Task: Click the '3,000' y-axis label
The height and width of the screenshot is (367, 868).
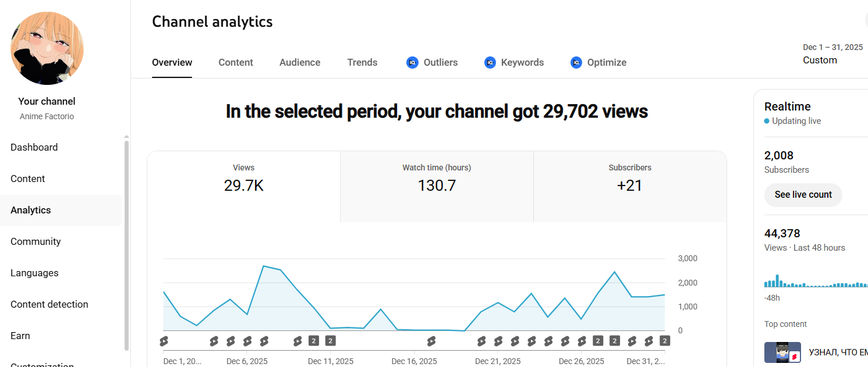Action: pyautogui.click(x=688, y=258)
